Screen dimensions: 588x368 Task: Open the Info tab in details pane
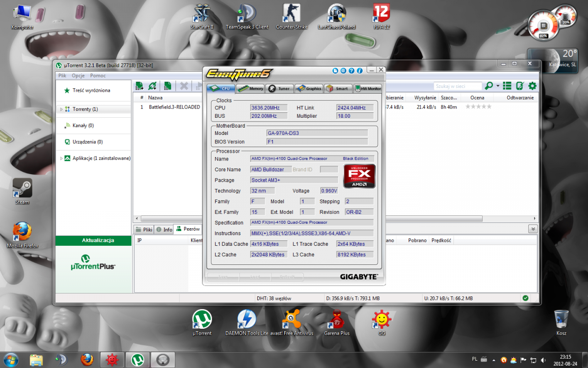click(165, 229)
